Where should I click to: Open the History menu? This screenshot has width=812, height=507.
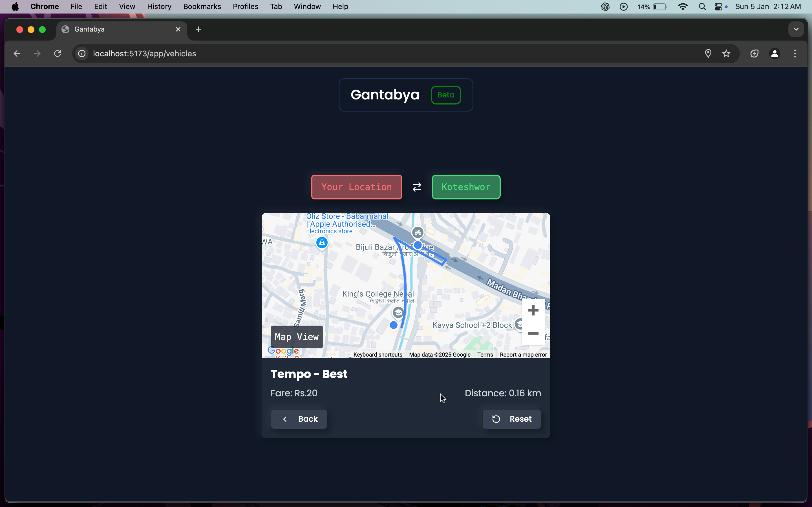click(159, 7)
